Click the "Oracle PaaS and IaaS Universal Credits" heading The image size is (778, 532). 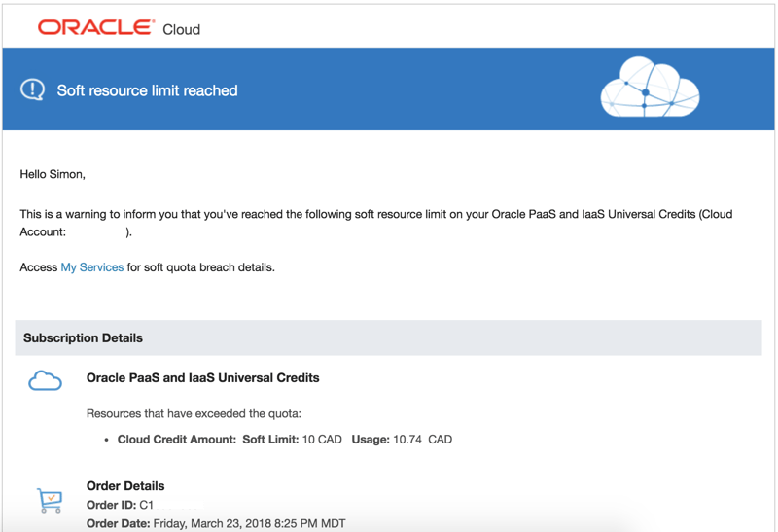click(202, 377)
